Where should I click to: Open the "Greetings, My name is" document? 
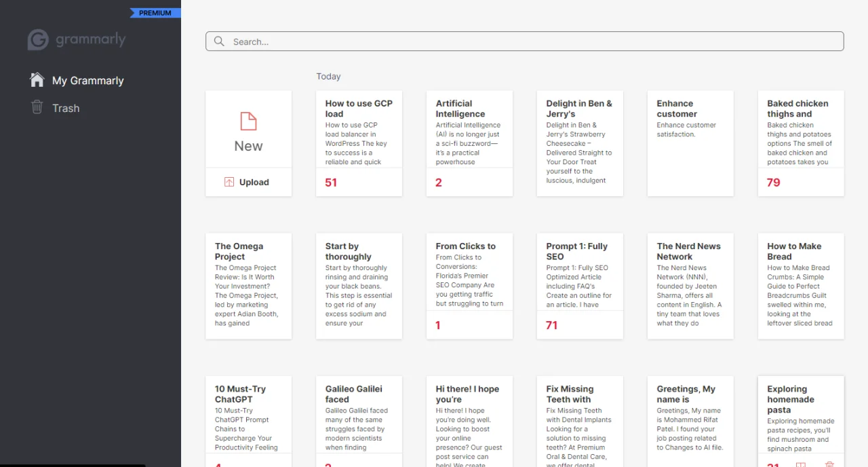point(691,422)
